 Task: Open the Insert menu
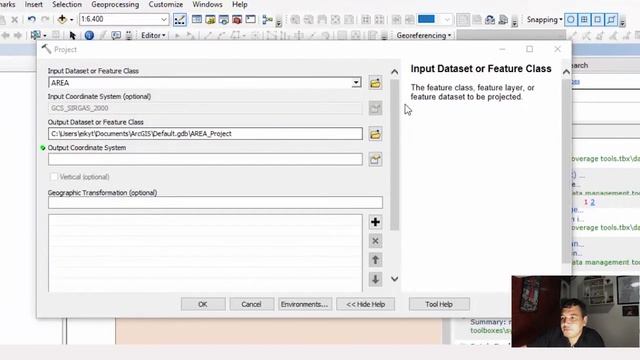[x=33, y=4]
